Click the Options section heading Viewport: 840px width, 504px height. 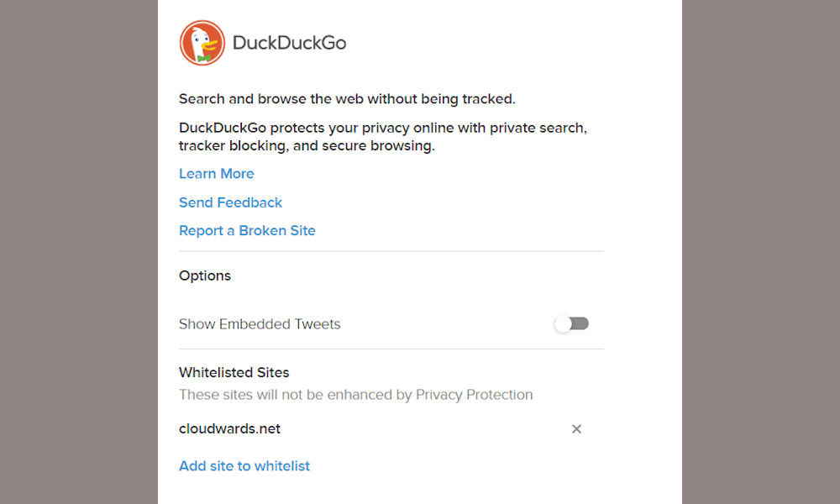(x=204, y=276)
